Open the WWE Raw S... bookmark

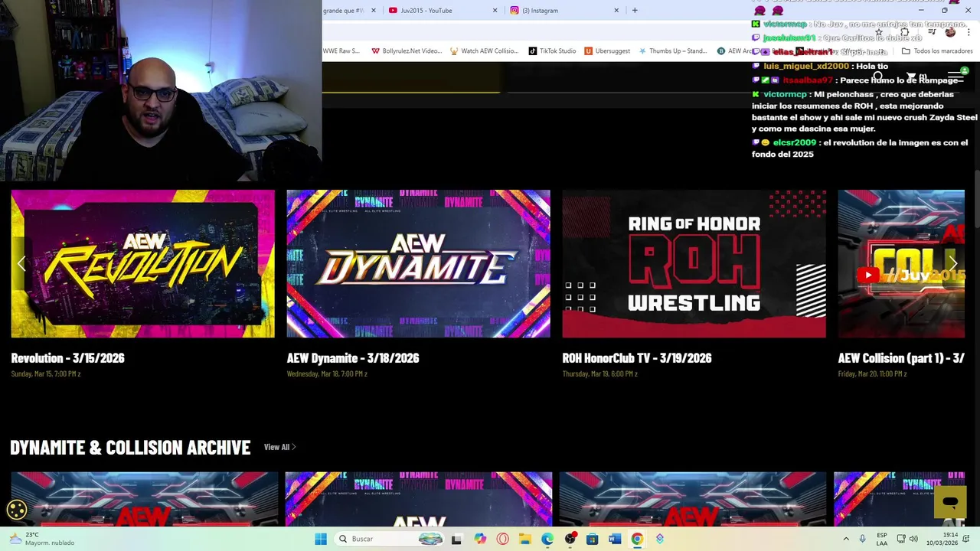[341, 51]
